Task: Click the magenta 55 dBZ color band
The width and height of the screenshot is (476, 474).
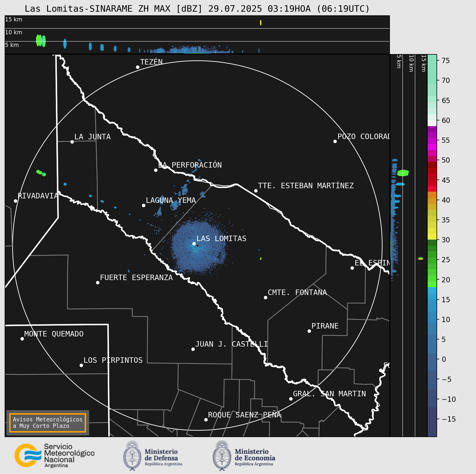Action: (x=432, y=141)
